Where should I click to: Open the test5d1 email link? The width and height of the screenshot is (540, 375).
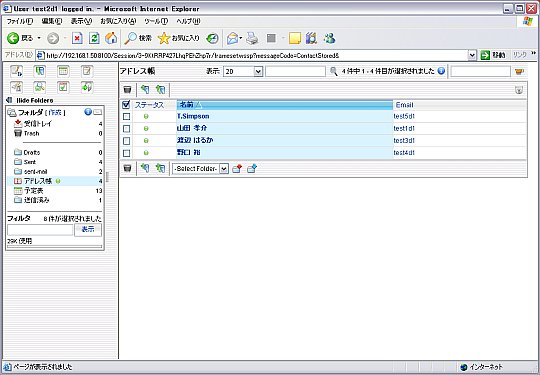pos(404,116)
